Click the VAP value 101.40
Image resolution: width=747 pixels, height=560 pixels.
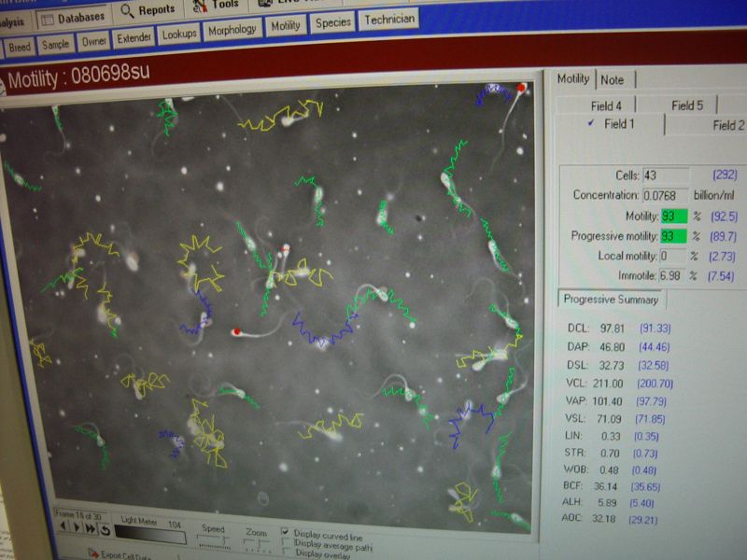[x=608, y=401]
